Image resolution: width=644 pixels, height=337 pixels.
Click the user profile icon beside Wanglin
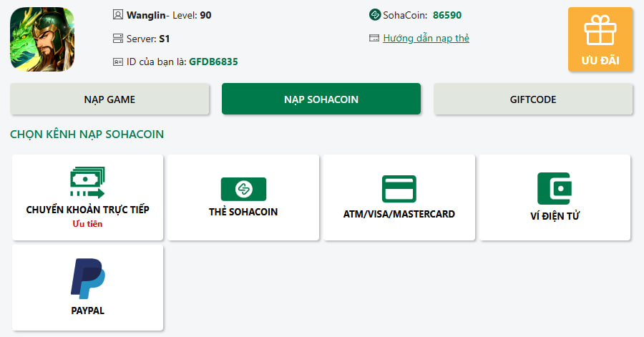pos(118,15)
